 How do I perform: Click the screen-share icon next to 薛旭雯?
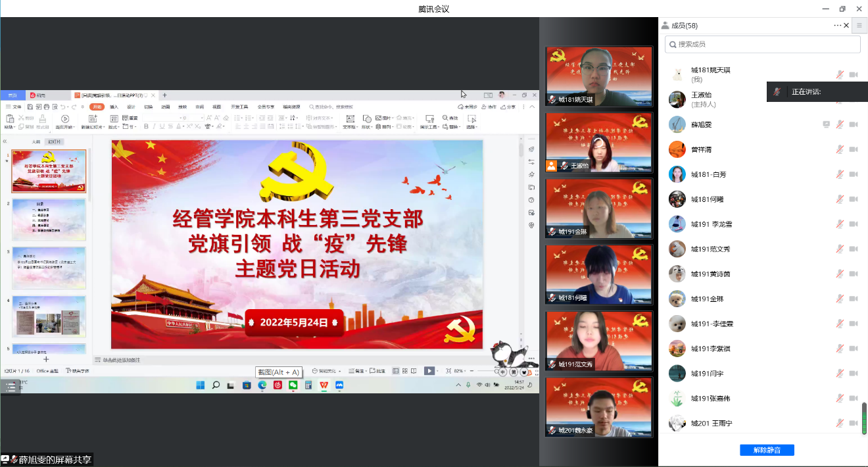click(x=827, y=124)
